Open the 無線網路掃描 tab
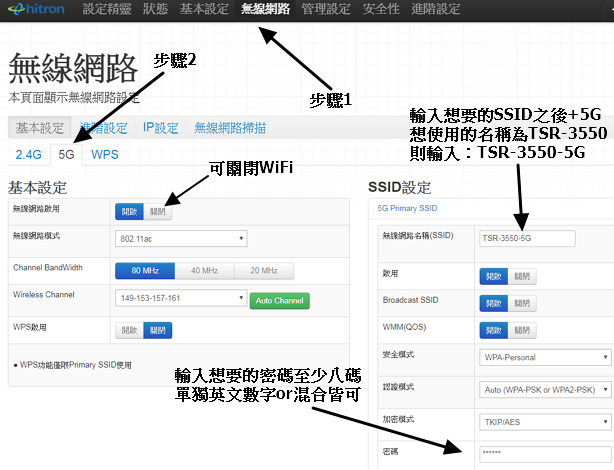The height and width of the screenshot is (470, 614). [230, 128]
